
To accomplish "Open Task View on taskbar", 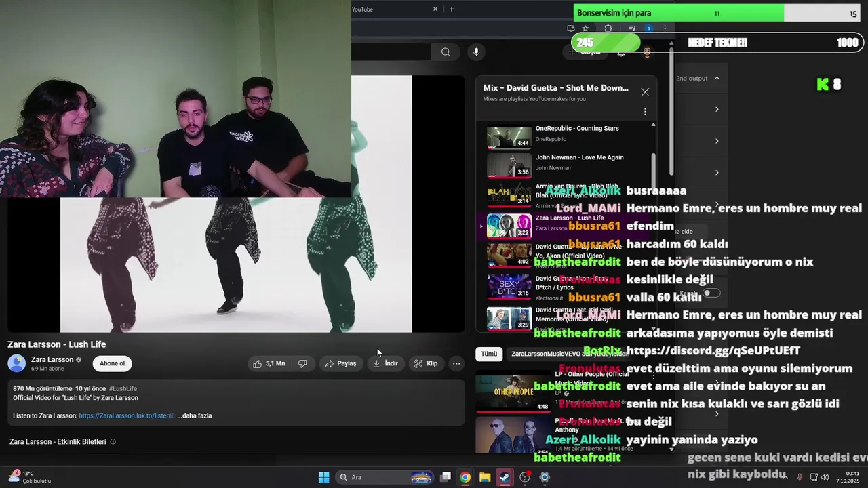I will point(446,477).
